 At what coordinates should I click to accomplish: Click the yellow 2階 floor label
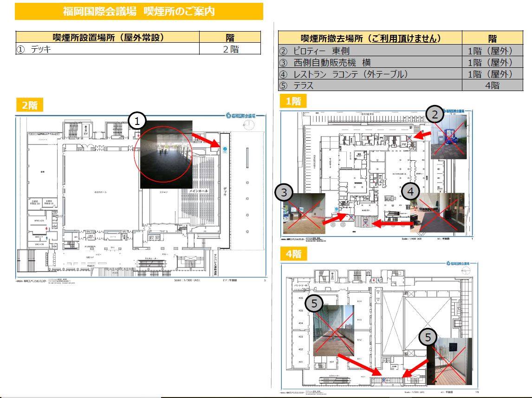[30, 105]
